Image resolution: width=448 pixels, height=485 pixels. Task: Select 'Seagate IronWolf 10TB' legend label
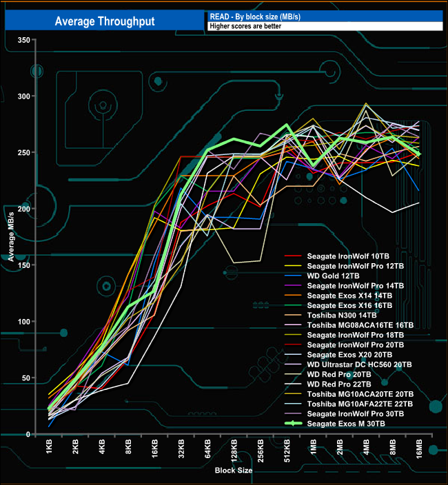(x=348, y=256)
